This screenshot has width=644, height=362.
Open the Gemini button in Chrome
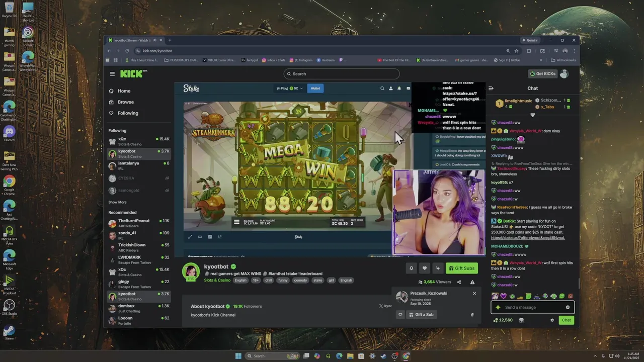click(x=530, y=40)
